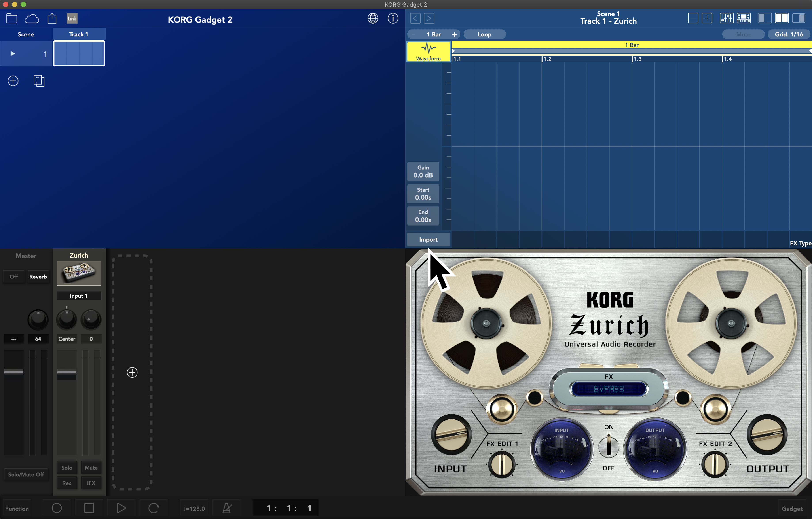Turn master effect Off
This screenshot has width=812, height=519.
click(14, 277)
